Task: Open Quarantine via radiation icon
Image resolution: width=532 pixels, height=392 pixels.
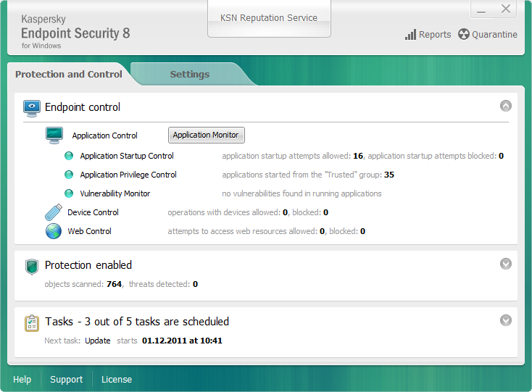Action: click(464, 35)
